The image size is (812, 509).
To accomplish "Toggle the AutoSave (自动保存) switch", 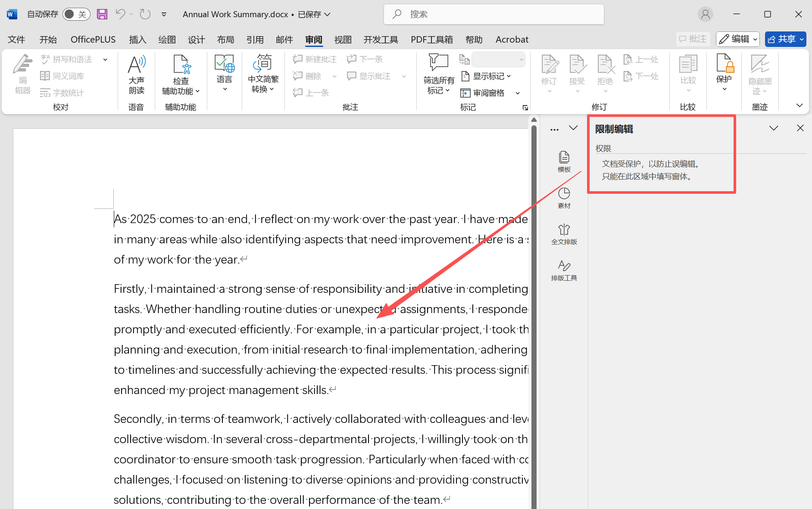I will point(76,14).
